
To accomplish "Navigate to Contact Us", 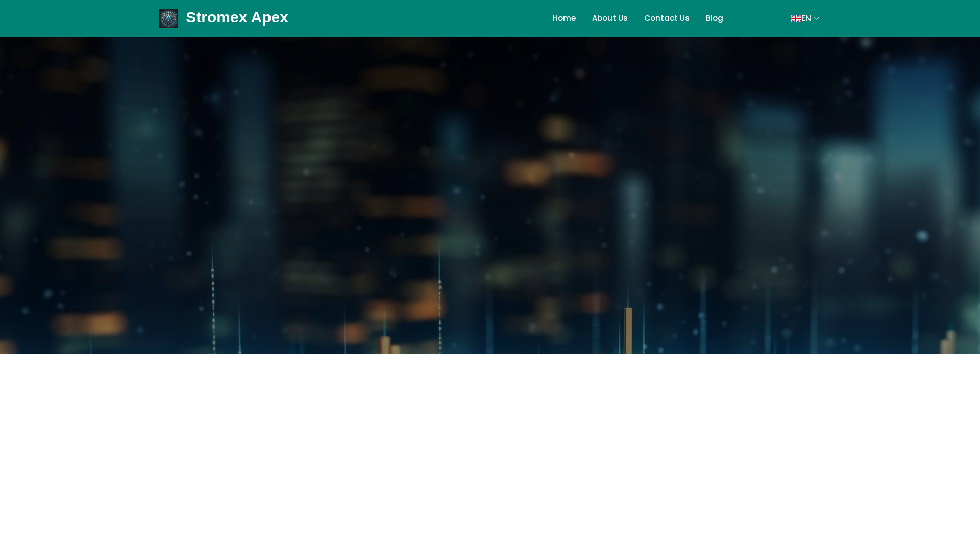I will coord(667,18).
